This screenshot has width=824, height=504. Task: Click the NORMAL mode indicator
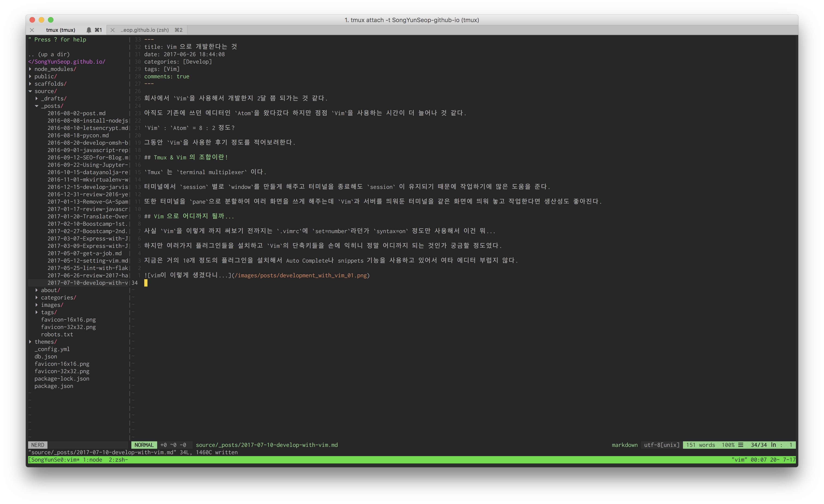[144, 445]
